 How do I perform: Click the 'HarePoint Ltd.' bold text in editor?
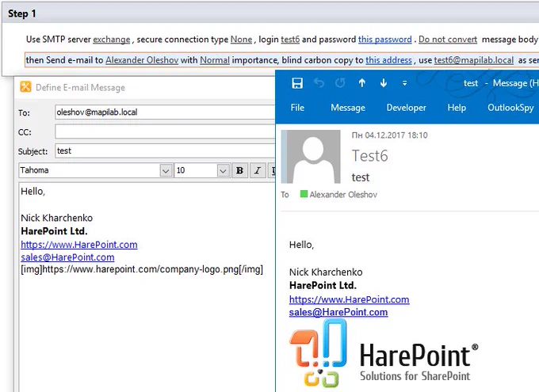pos(55,231)
